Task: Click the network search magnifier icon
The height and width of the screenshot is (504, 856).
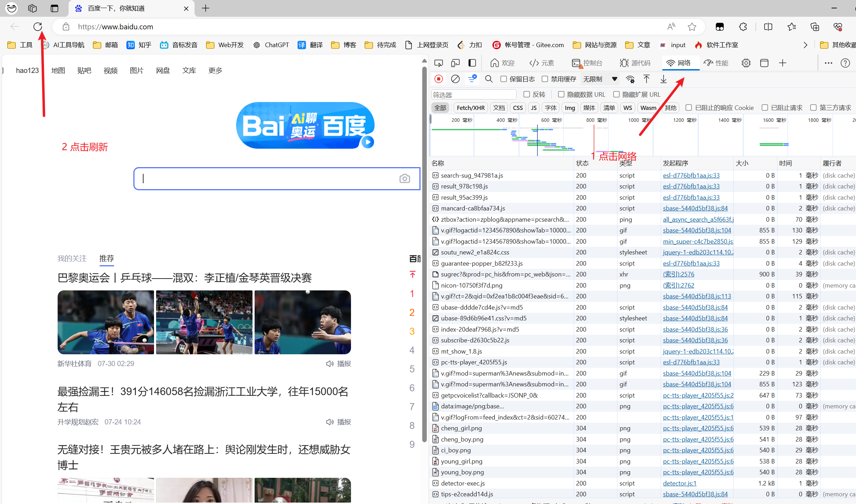Action: 489,79
